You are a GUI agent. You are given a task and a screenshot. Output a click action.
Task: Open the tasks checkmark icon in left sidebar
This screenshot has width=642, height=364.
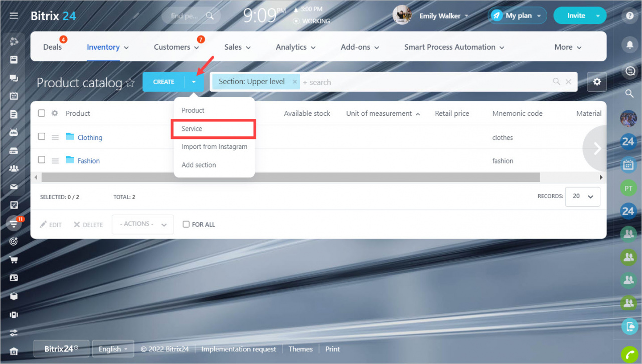14,205
